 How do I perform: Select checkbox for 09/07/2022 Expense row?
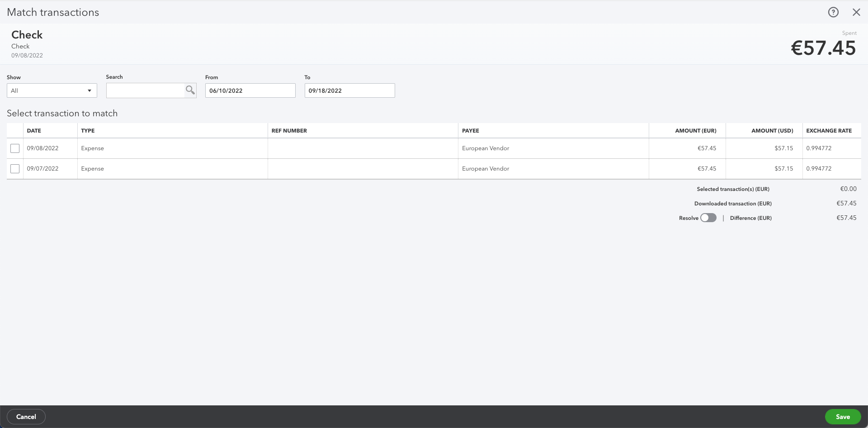[x=15, y=169]
